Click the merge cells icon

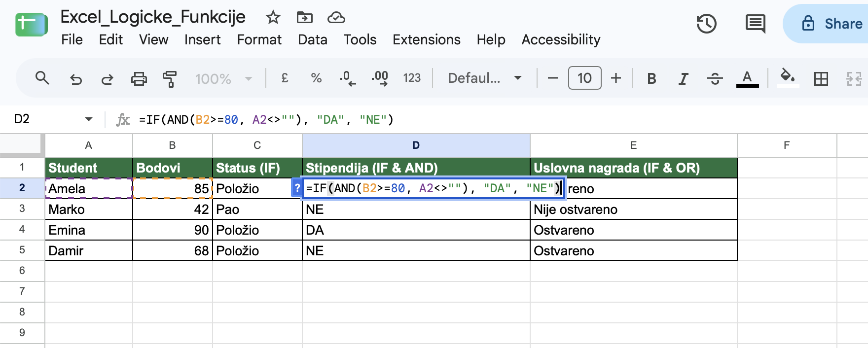[854, 78]
